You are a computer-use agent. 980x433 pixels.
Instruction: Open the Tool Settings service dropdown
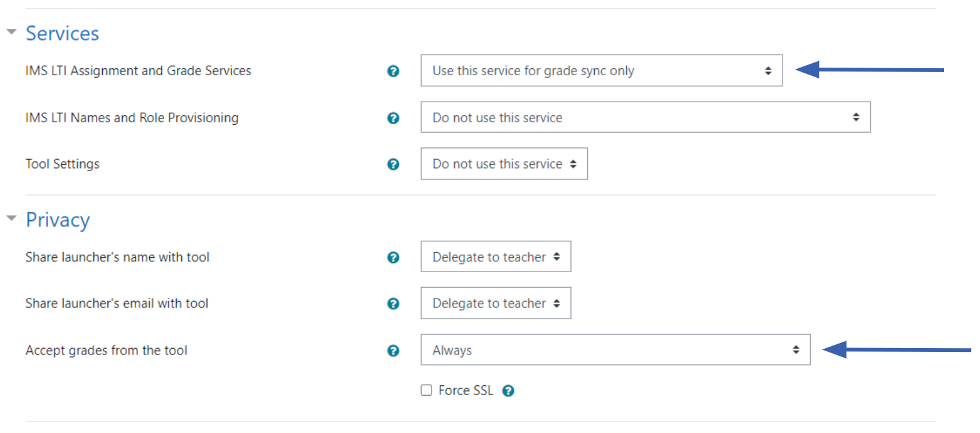tap(504, 164)
